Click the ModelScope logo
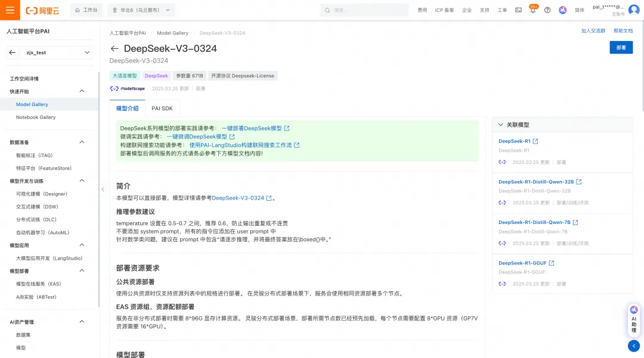Image resolution: width=644 pixels, height=358 pixels. click(x=128, y=88)
